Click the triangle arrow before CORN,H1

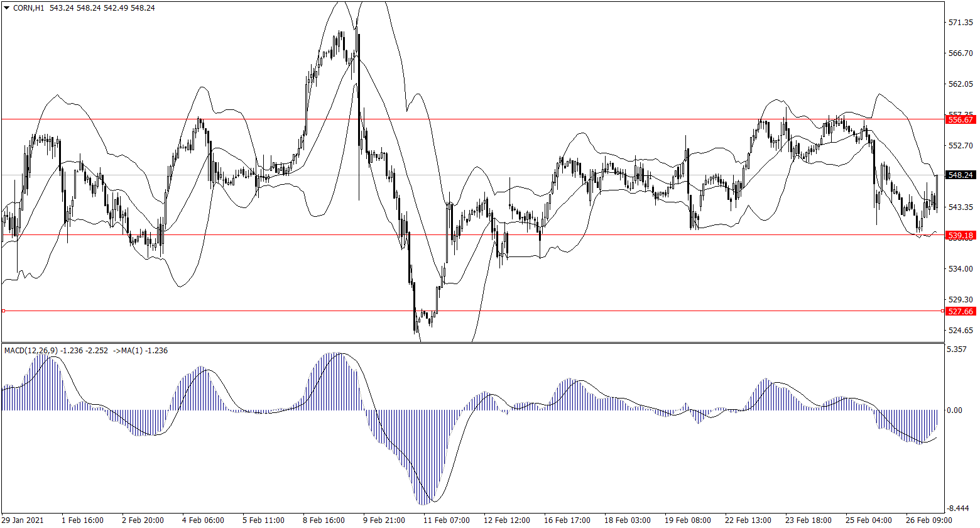click(6, 8)
